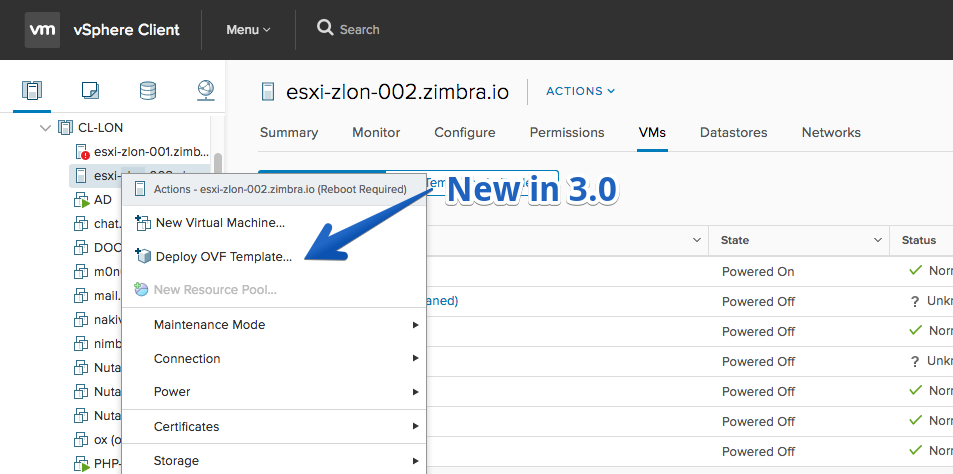Open the ACTIONS dropdown next to host name
Viewport: 953px width, 474px height.
pyautogui.click(x=580, y=91)
